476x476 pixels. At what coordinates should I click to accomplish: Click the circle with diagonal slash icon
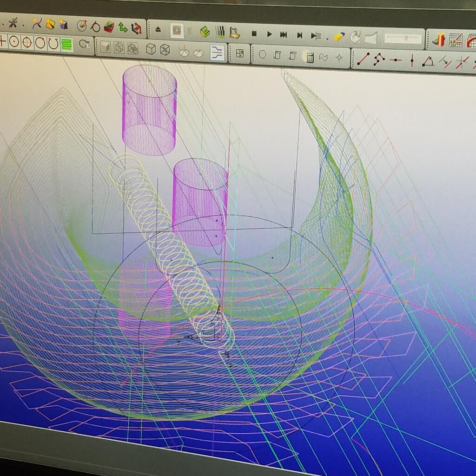tap(95, 26)
